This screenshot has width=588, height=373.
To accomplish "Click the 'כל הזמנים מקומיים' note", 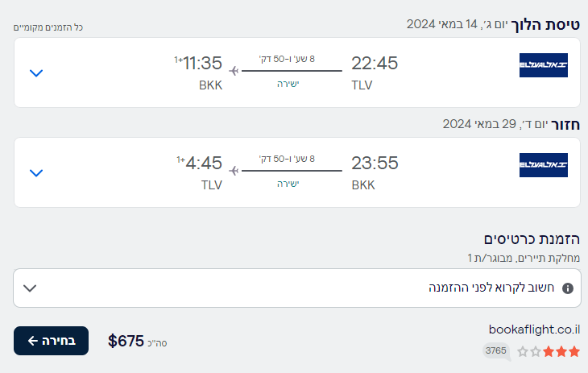I will coord(48,27).
